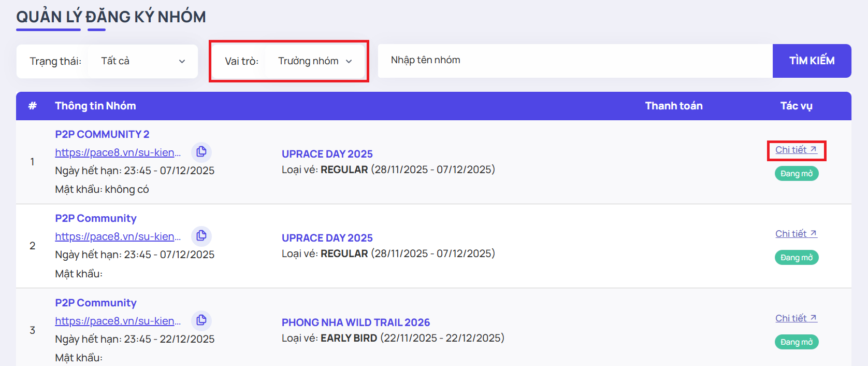Expand the Vai trò role dropdown

tap(314, 61)
